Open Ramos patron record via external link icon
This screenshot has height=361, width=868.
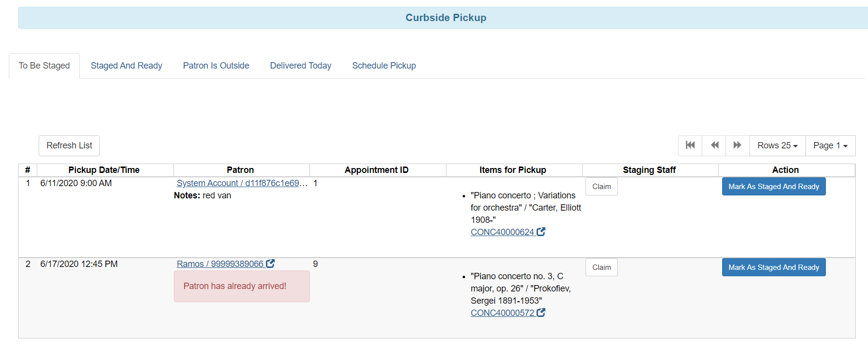coord(271,264)
